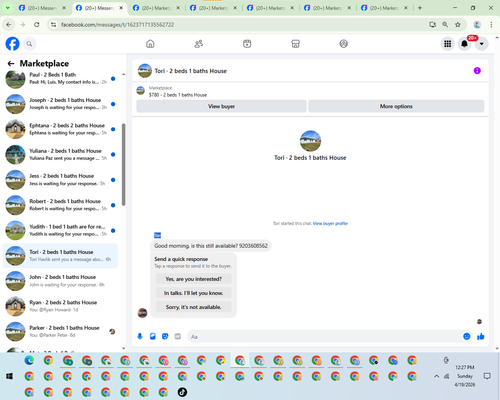This screenshot has width=500, height=400.
Task: Open Paul - 2 Beds 1 Bath conversation
Action: click(60, 79)
